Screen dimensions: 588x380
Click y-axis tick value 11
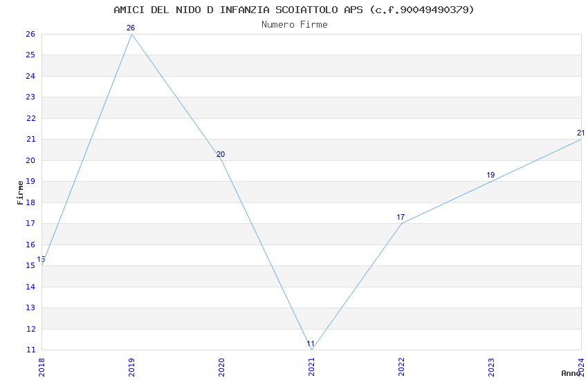pos(30,350)
